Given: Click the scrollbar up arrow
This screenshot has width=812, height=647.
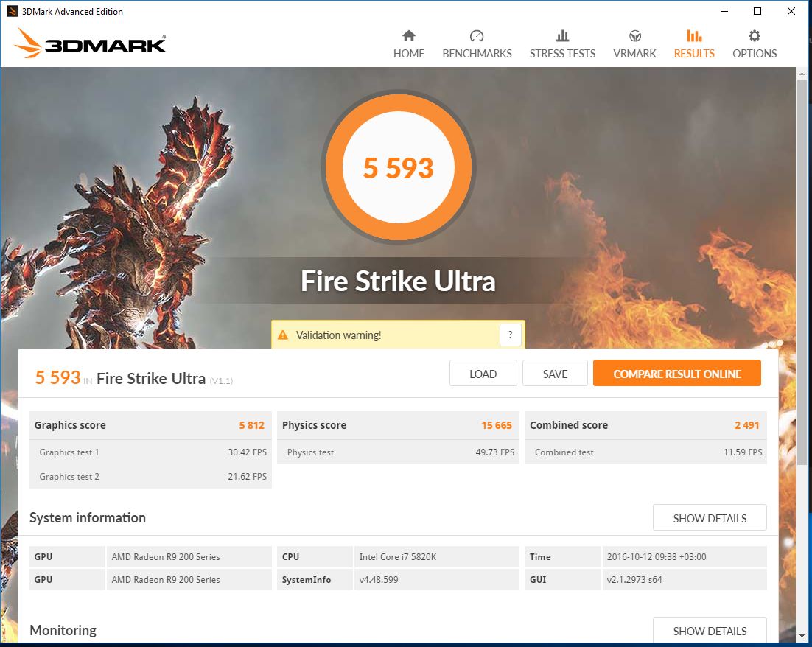Looking at the screenshot, I should coord(802,74).
